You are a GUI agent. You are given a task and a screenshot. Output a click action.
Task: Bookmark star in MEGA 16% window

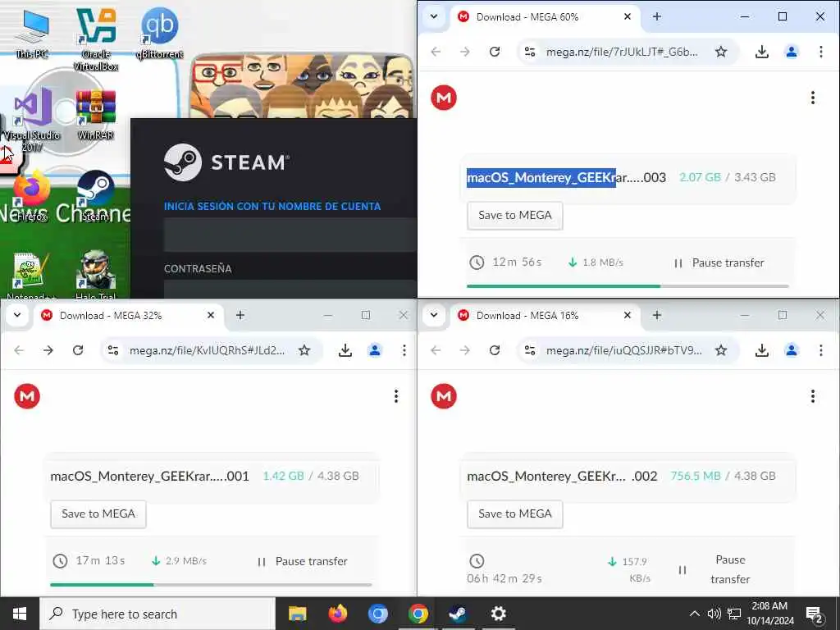point(721,350)
